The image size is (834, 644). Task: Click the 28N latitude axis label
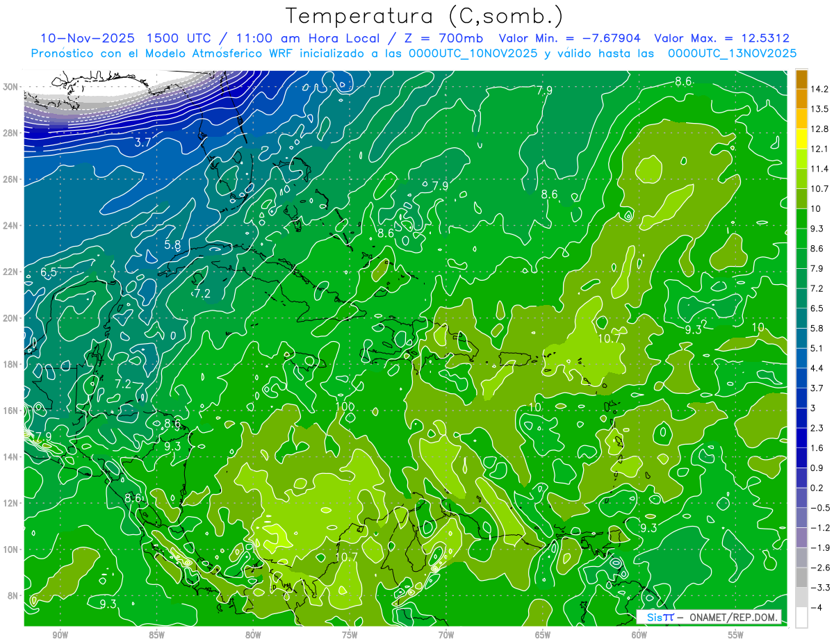(10, 133)
